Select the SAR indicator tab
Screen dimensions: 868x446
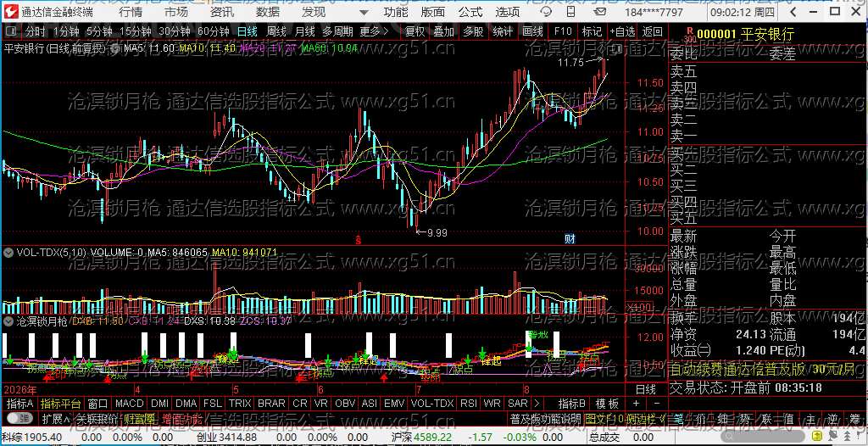coord(518,404)
